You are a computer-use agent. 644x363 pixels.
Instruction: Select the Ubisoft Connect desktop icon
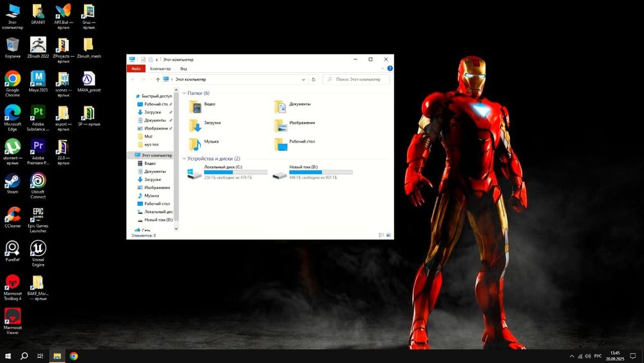(x=38, y=186)
